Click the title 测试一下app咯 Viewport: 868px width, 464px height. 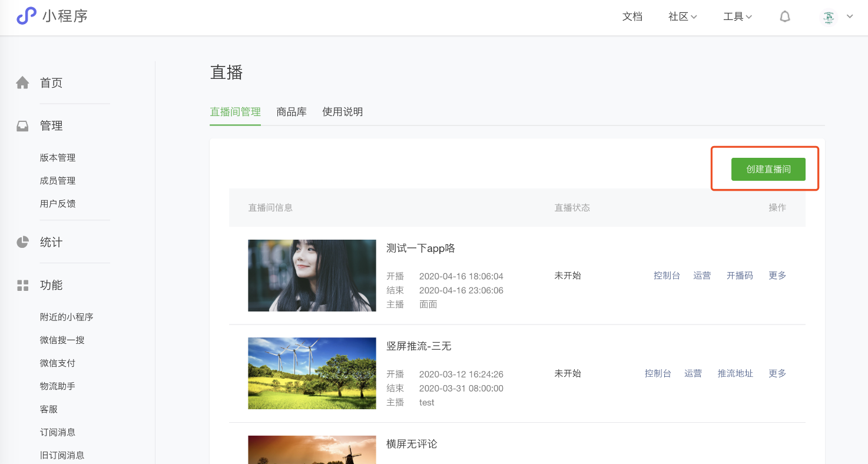(x=420, y=248)
